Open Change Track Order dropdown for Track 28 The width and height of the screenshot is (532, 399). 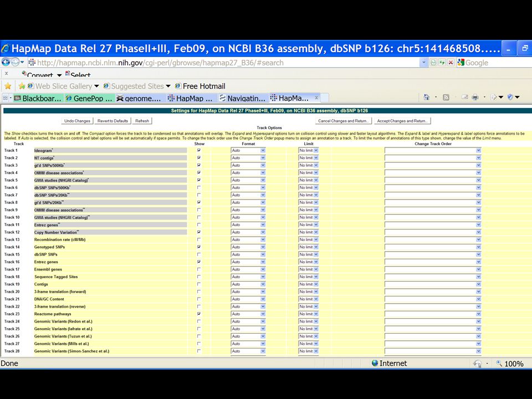click(433, 351)
